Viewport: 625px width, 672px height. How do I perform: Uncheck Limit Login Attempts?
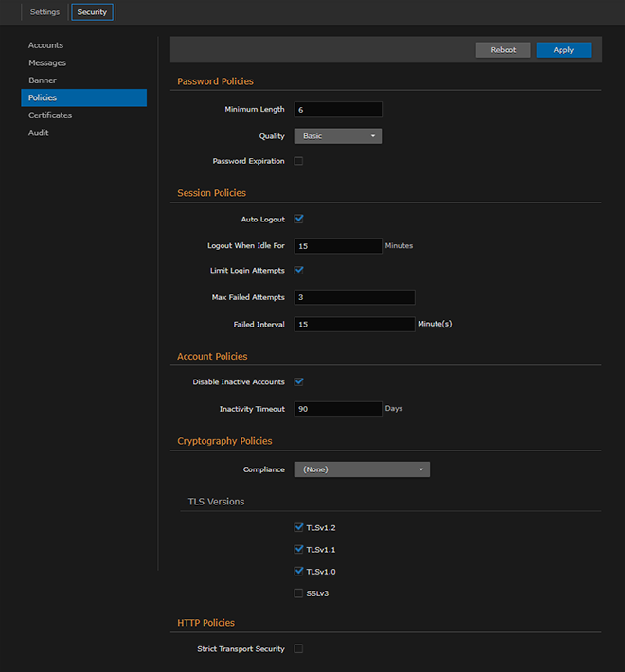298,270
